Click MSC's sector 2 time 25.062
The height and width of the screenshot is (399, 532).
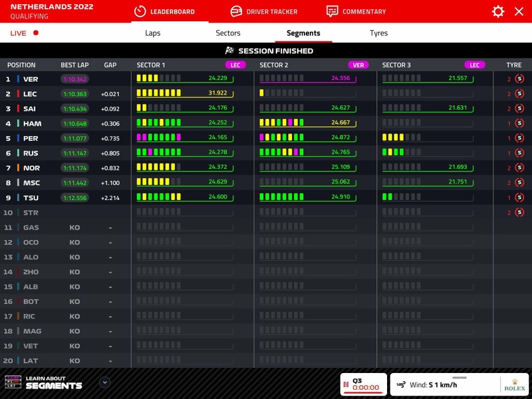[x=340, y=182]
